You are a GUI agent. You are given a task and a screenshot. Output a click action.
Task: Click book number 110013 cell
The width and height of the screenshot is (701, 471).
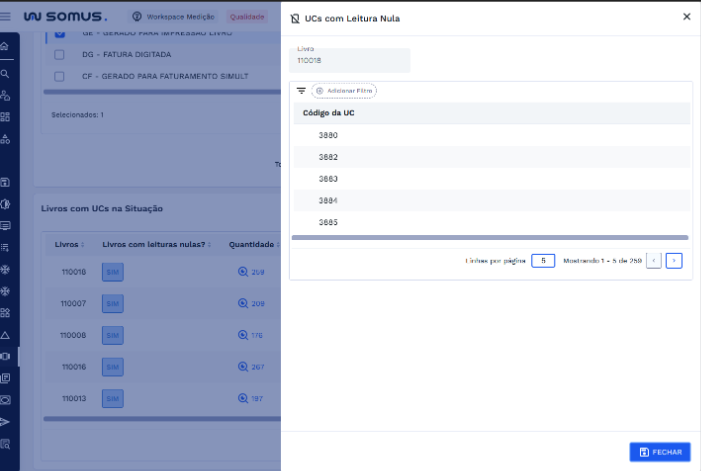click(74, 399)
